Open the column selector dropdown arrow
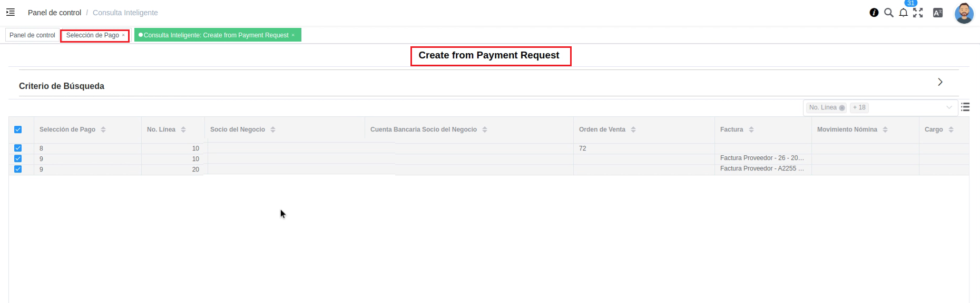Screen dimensions: 980x303 point(949,107)
